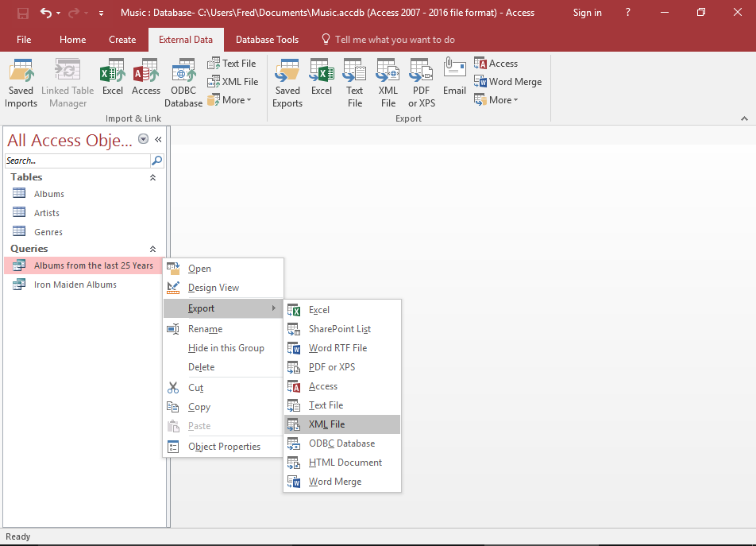Click Sign in at the top right
Image resolution: width=756 pixels, height=546 pixels.
588,13
